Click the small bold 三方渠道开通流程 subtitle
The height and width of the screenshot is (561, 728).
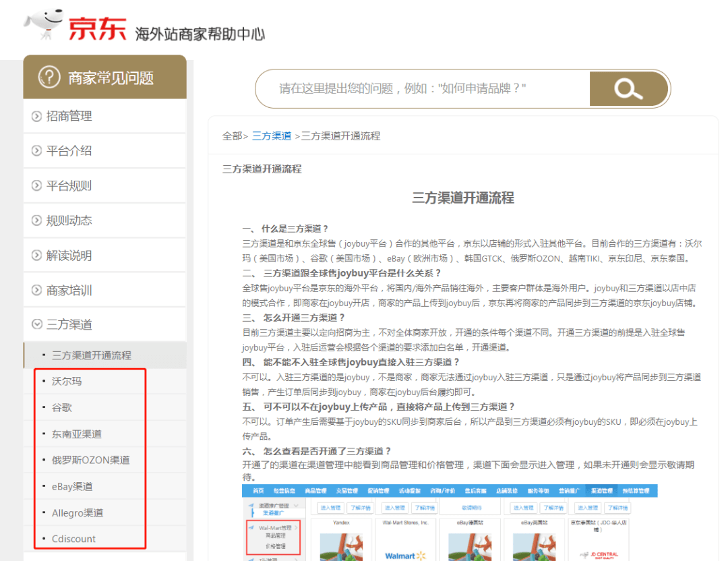[x=262, y=169]
